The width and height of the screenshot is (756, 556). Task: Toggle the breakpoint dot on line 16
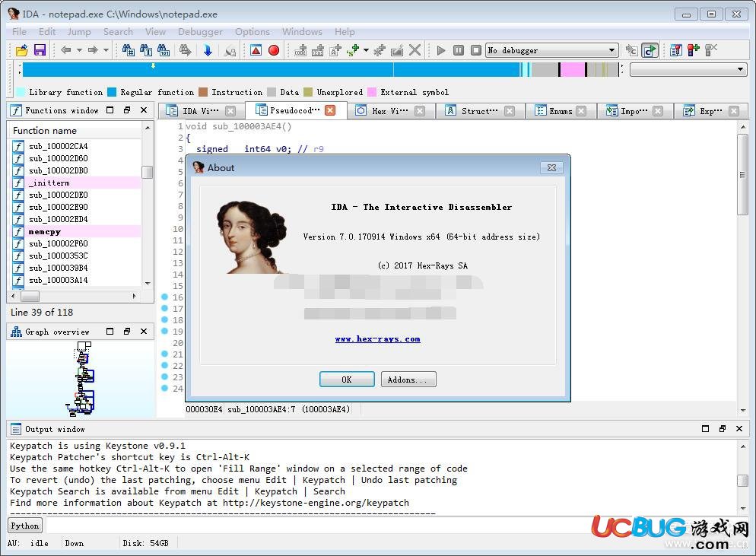(x=164, y=297)
